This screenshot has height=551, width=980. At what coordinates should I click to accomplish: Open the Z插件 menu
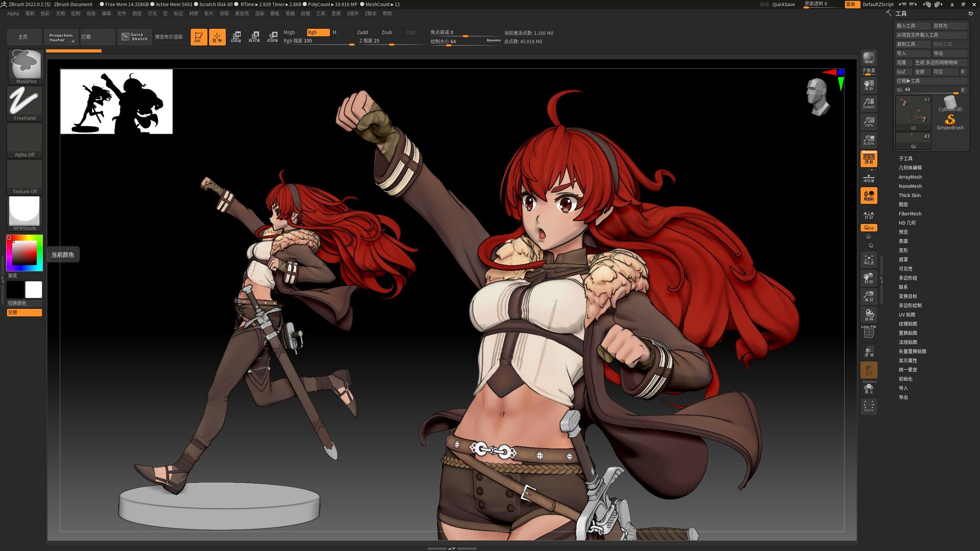(353, 14)
